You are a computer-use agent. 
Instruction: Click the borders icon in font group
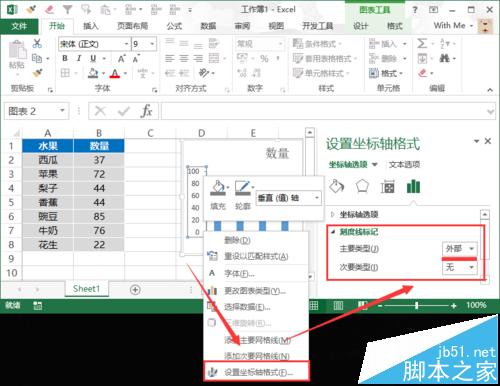tap(65, 73)
